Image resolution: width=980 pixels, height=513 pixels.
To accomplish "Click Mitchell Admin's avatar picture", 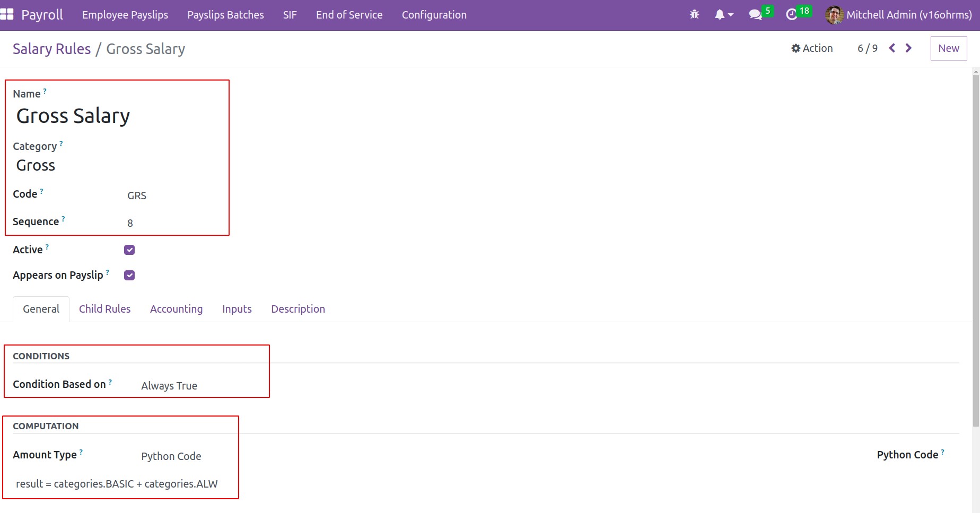I will [x=834, y=15].
